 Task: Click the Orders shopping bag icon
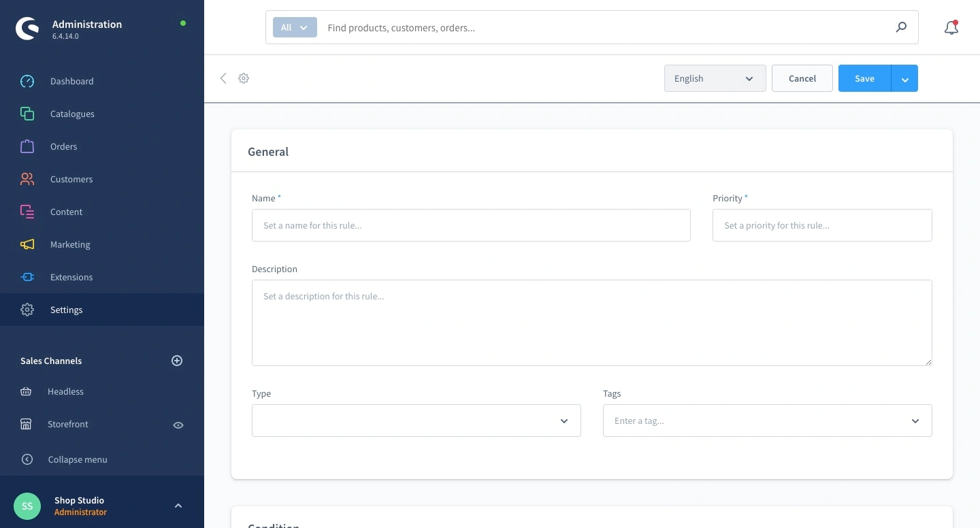click(x=27, y=146)
